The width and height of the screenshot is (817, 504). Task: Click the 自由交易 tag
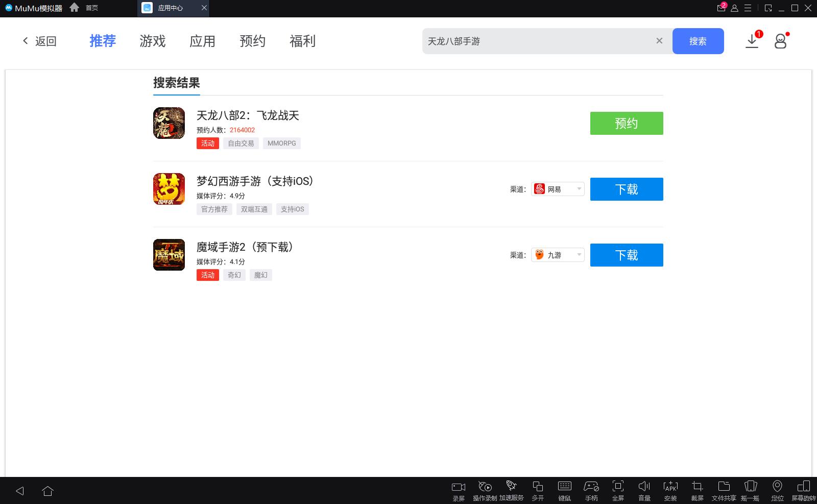[241, 143]
